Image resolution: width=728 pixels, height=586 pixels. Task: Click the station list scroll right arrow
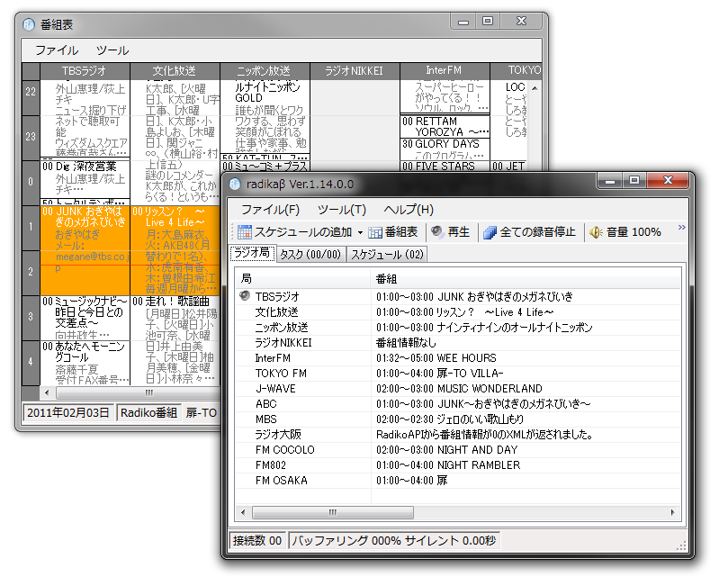(x=673, y=512)
